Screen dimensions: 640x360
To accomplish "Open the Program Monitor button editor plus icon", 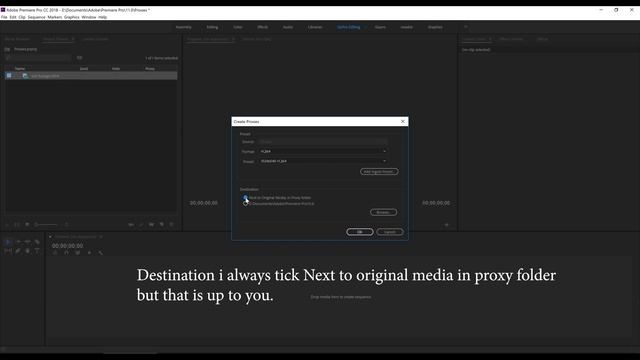I will 447,224.
